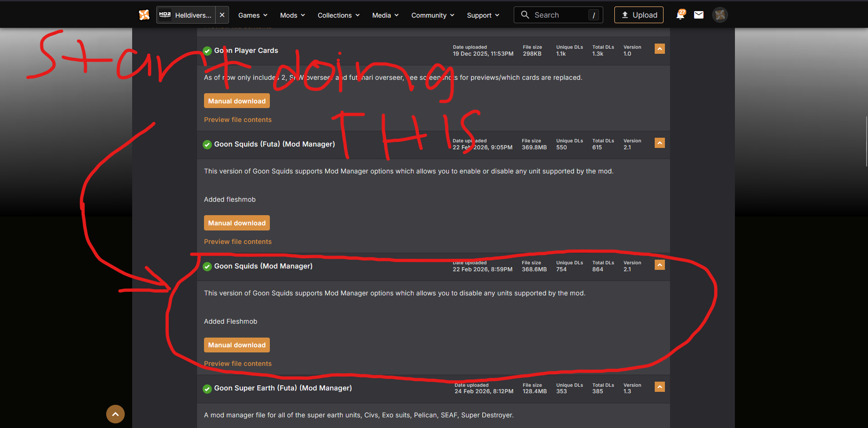868x428 pixels.
Task: Click the slash shortcut badge in search
Action: 594,15
